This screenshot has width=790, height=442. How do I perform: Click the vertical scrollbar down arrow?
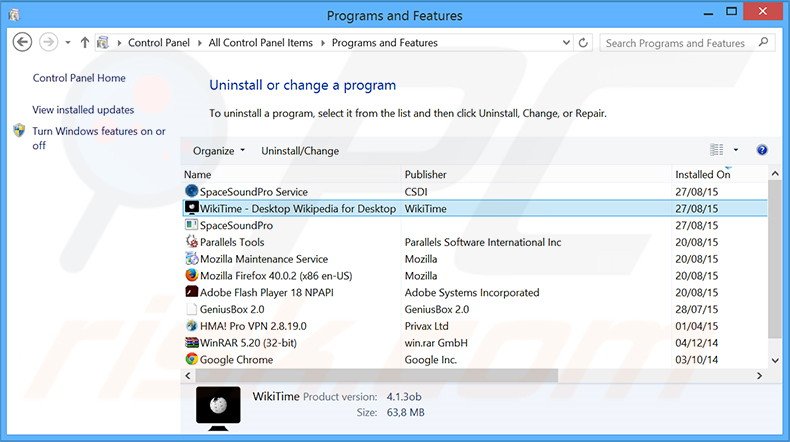tap(775, 360)
